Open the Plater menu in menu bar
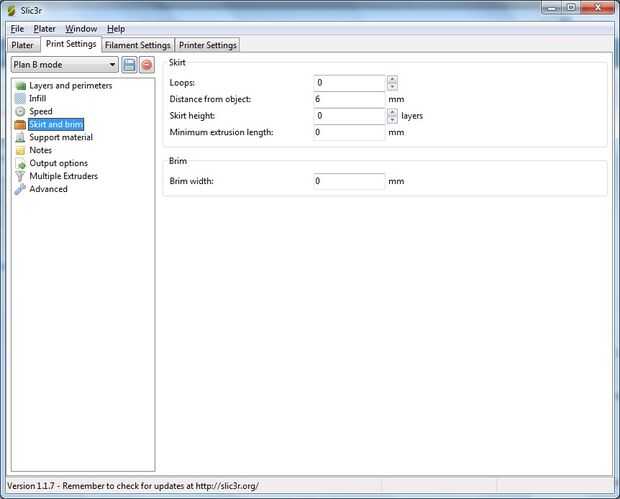Image resolution: width=620 pixels, height=499 pixels. (44, 29)
